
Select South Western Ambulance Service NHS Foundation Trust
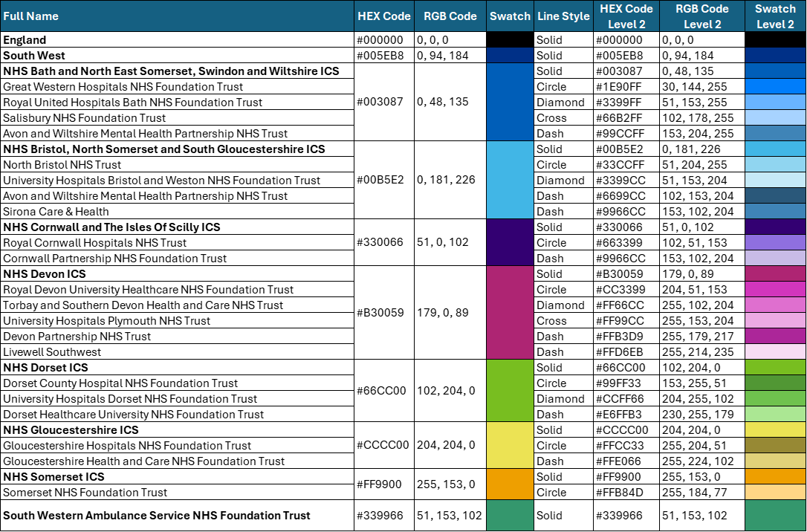point(177,516)
